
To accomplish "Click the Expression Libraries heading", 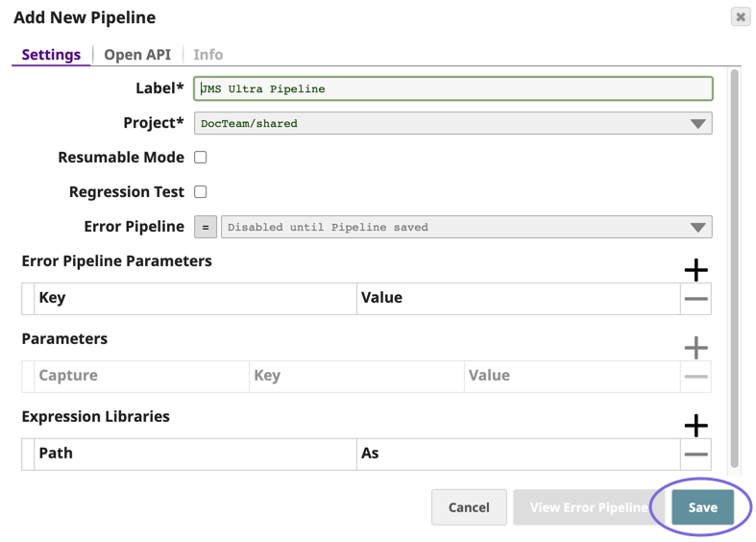I will pos(95,416).
